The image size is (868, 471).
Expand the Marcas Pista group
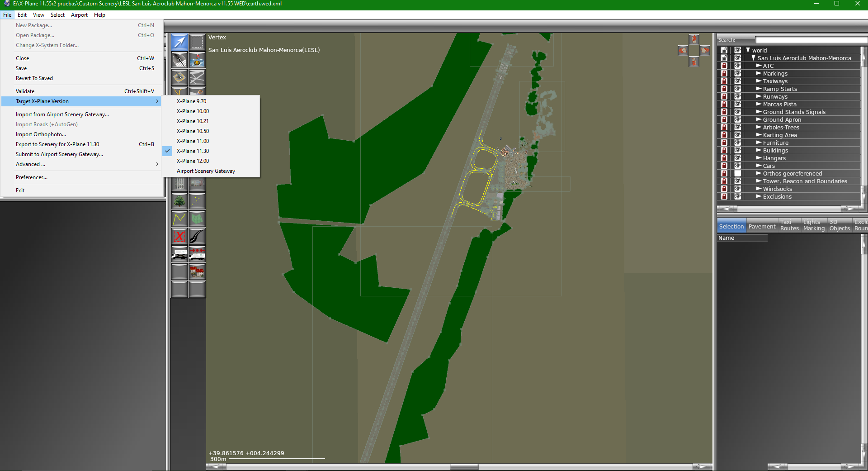[x=759, y=104]
